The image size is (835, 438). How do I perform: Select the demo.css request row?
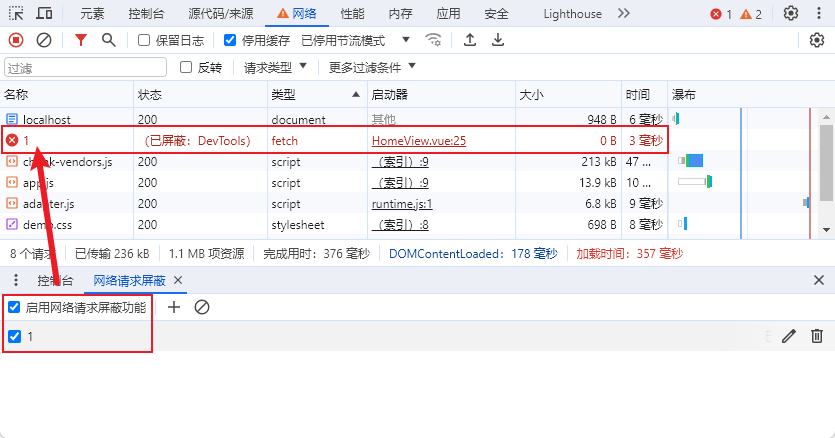pyautogui.click(x=334, y=225)
